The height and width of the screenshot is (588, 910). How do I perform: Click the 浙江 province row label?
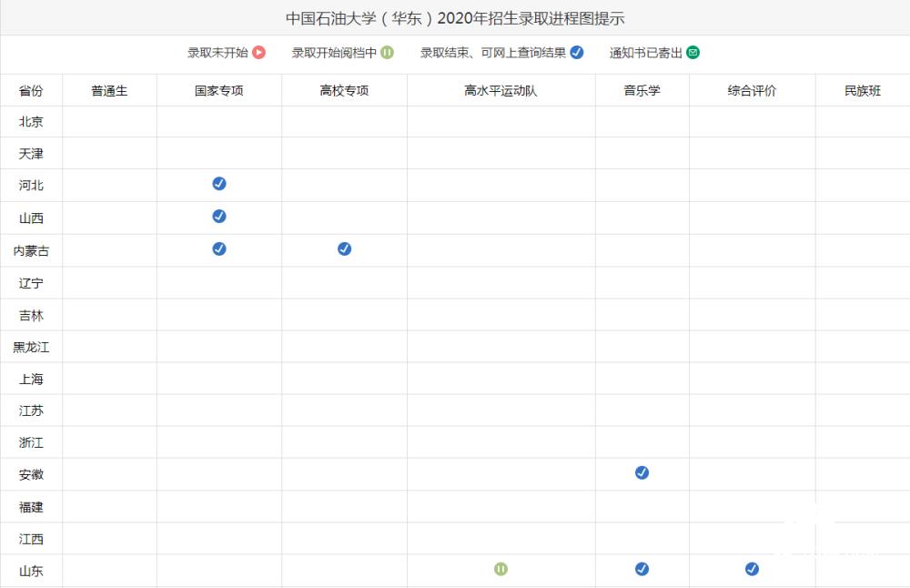click(x=31, y=443)
